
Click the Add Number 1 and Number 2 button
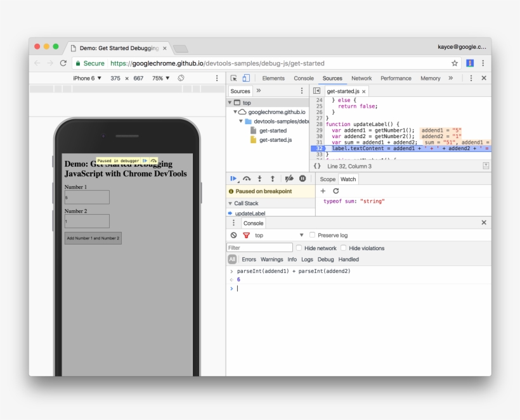(x=93, y=238)
